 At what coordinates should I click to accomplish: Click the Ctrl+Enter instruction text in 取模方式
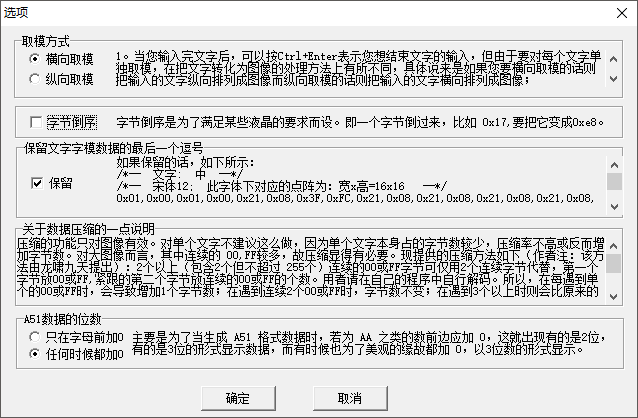(x=358, y=68)
